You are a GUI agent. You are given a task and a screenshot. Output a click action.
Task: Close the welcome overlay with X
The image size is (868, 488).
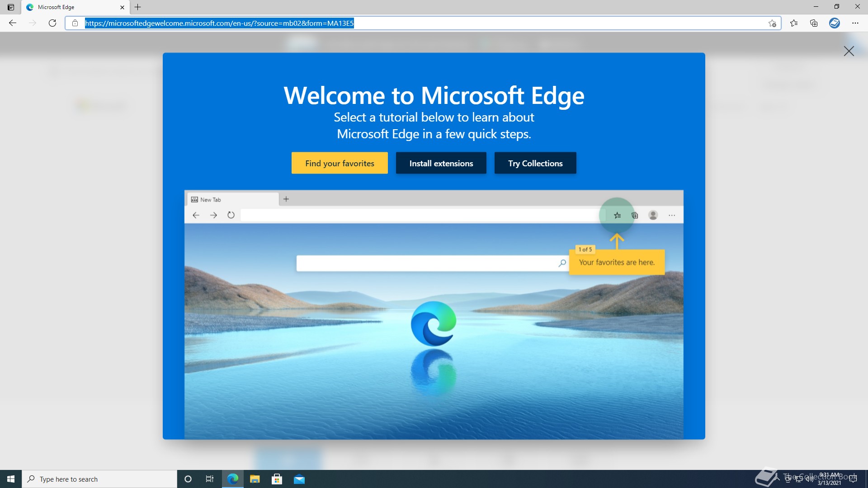tap(849, 51)
